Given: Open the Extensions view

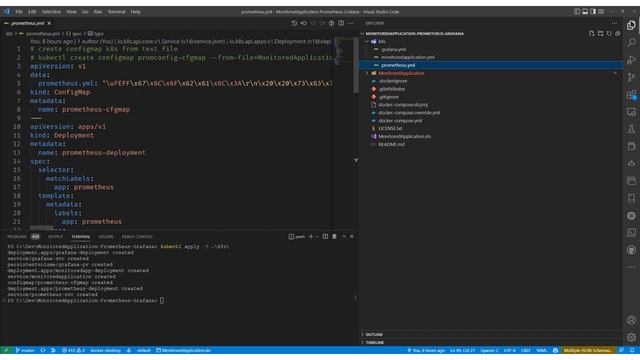Looking at the screenshot, I should [631, 95].
